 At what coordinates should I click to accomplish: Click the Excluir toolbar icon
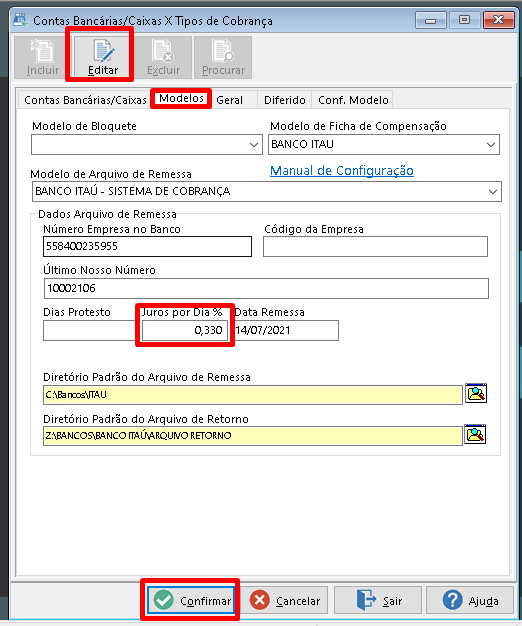click(x=163, y=57)
